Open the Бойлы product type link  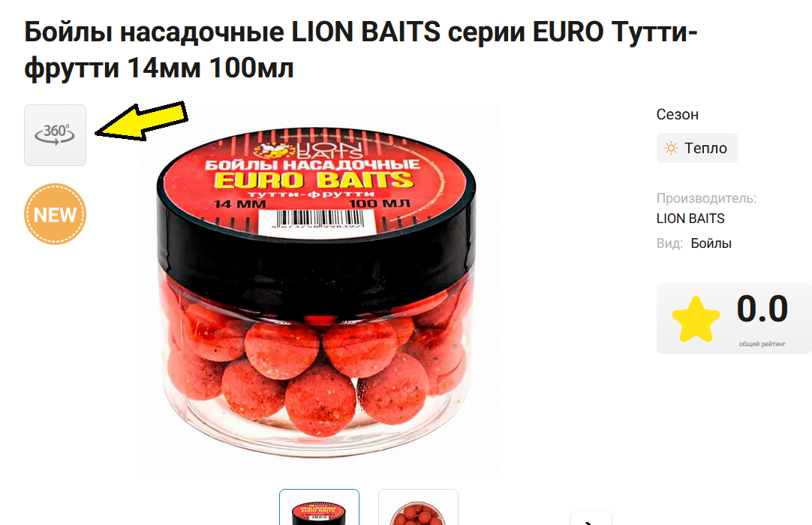point(711,243)
